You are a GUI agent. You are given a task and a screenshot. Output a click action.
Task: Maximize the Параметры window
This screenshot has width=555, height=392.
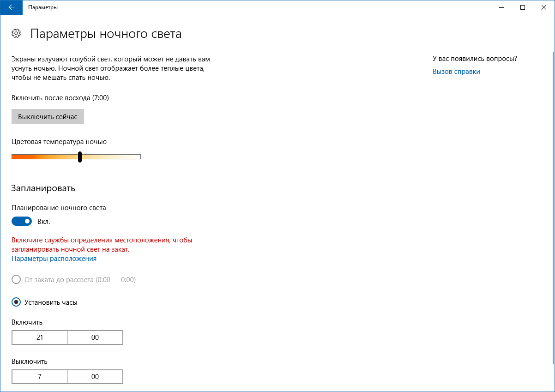tap(523, 7)
